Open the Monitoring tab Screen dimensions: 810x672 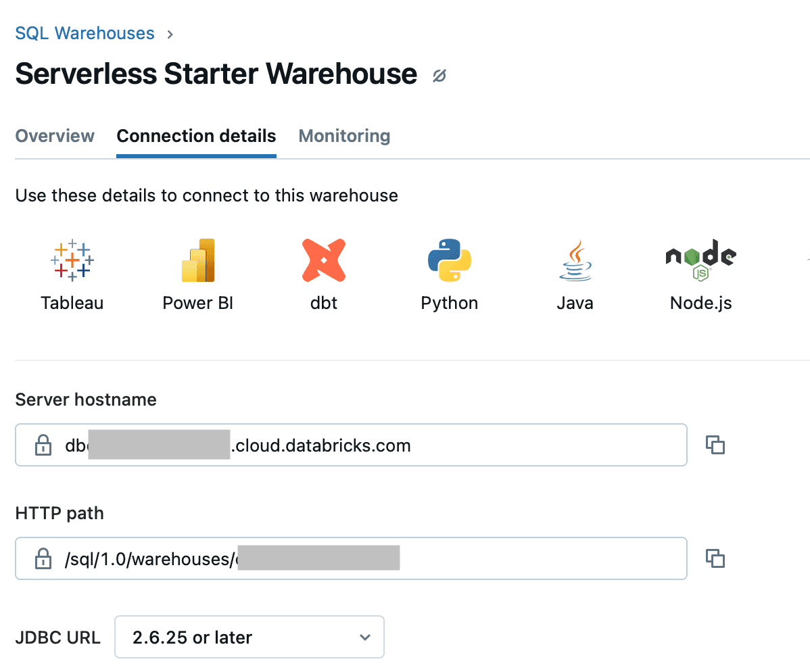[x=345, y=136]
